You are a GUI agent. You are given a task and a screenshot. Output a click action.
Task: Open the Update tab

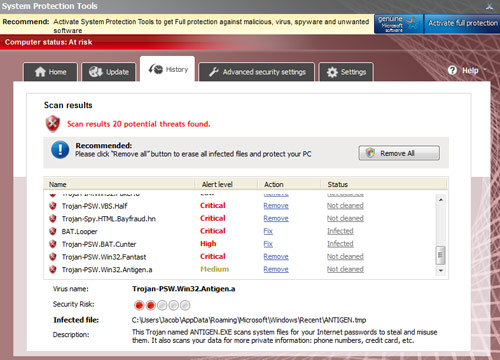(x=109, y=72)
